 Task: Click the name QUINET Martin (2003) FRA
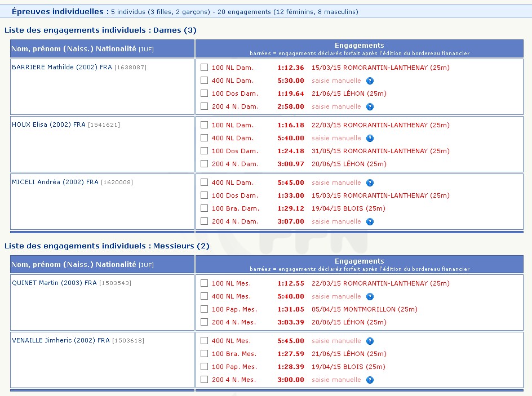54,283
